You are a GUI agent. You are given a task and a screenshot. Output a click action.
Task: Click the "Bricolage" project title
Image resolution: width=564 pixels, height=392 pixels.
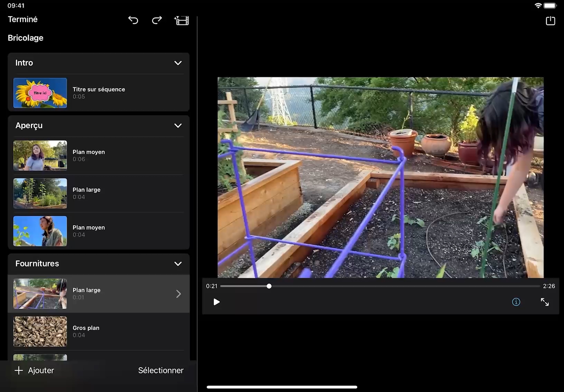(x=26, y=38)
